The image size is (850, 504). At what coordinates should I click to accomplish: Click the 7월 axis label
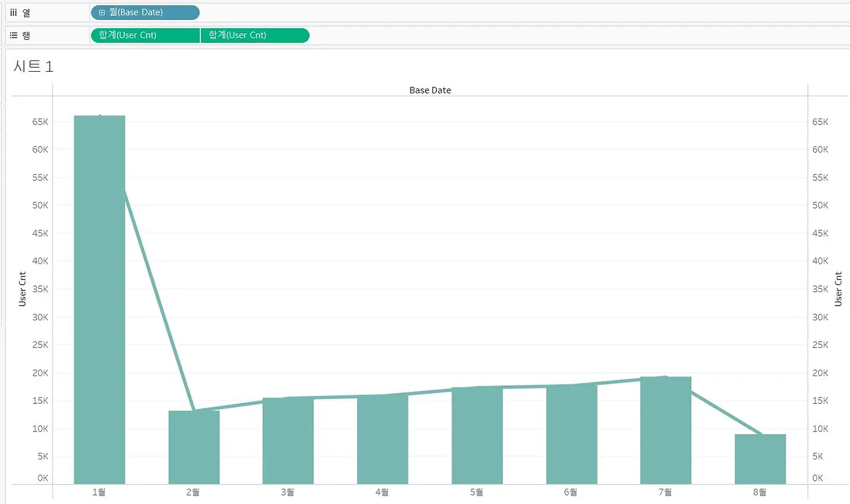point(665,492)
